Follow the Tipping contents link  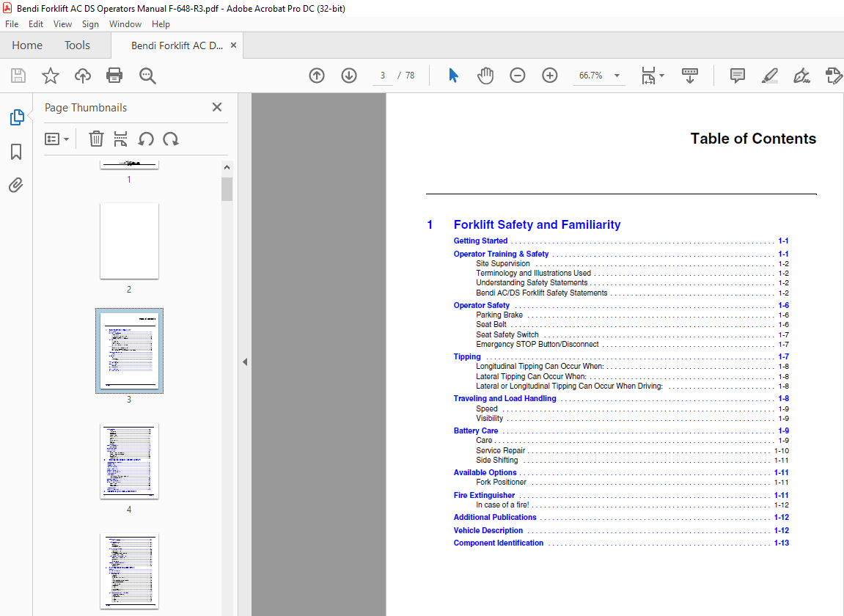pos(466,356)
